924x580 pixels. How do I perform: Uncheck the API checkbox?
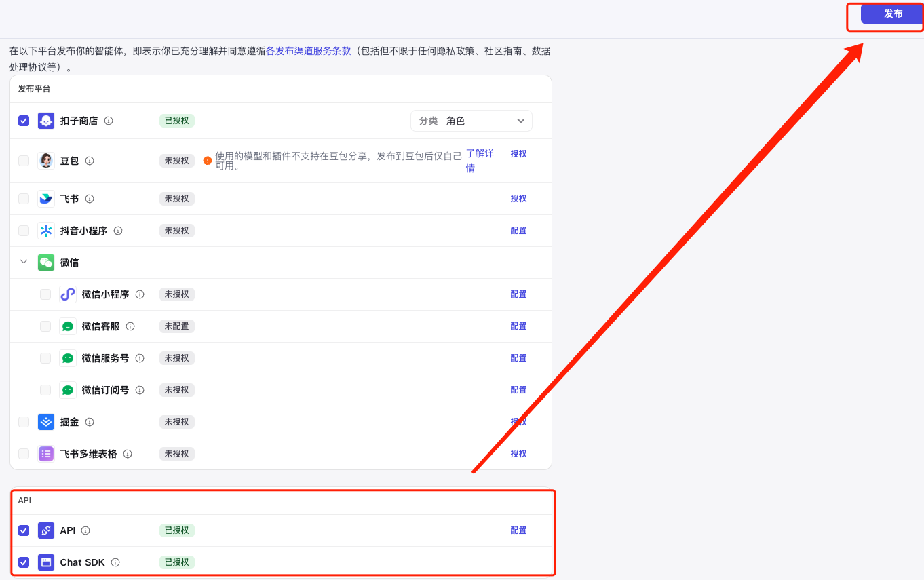[24, 530]
